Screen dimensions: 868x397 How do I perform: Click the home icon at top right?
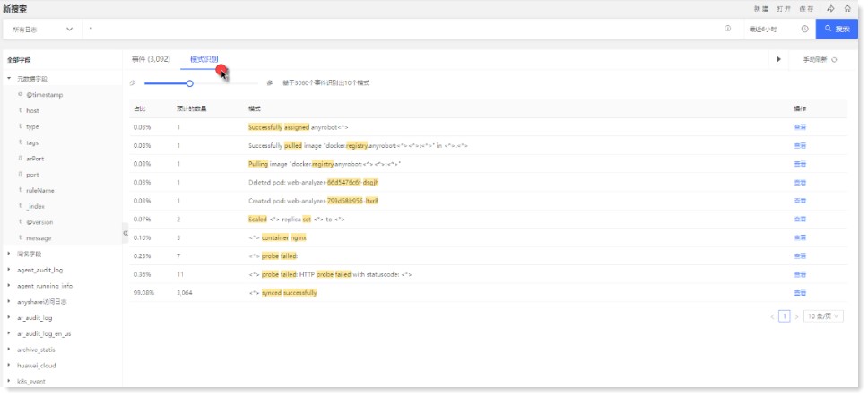click(x=848, y=8)
